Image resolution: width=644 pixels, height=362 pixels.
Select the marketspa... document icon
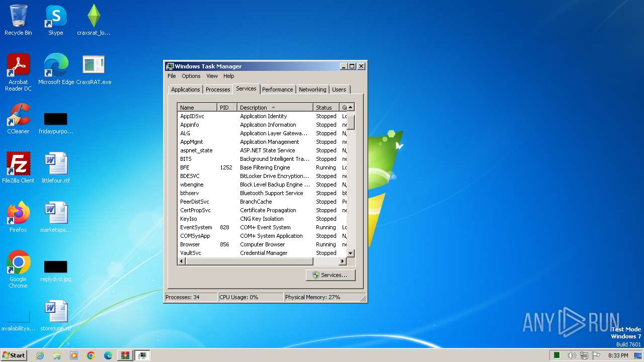(x=56, y=217)
